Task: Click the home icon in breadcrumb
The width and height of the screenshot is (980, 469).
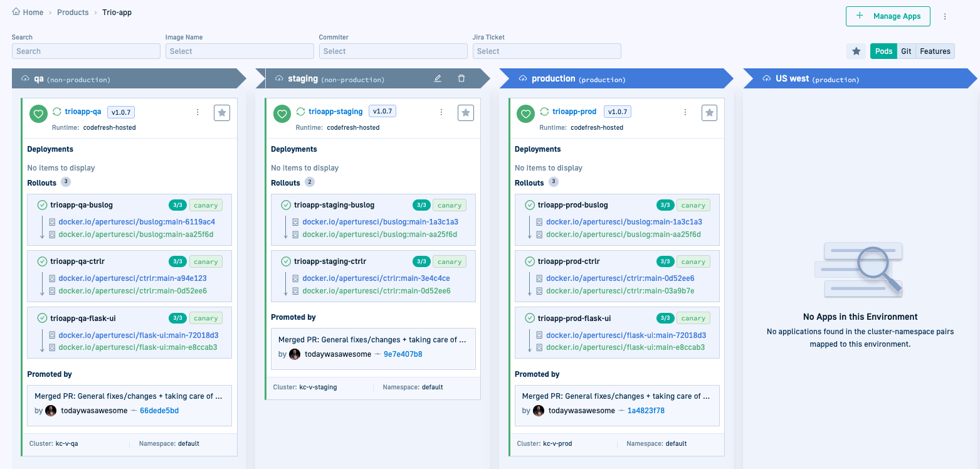Action: [16, 12]
